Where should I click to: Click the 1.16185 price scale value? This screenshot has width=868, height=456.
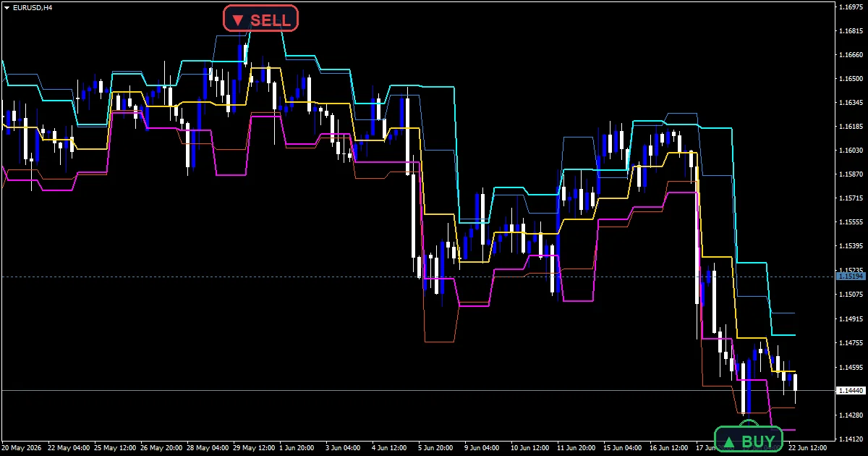point(851,127)
